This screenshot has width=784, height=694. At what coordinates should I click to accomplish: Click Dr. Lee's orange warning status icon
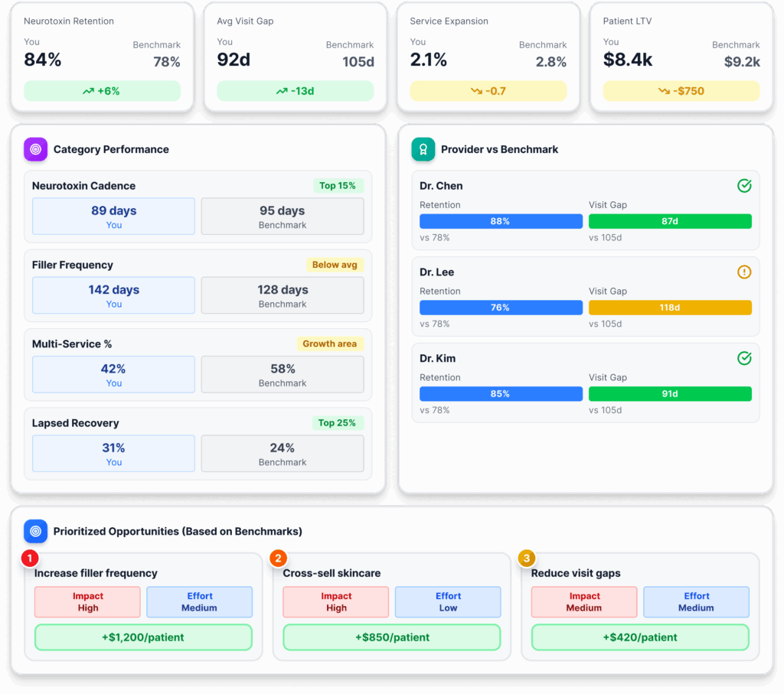tap(743, 272)
